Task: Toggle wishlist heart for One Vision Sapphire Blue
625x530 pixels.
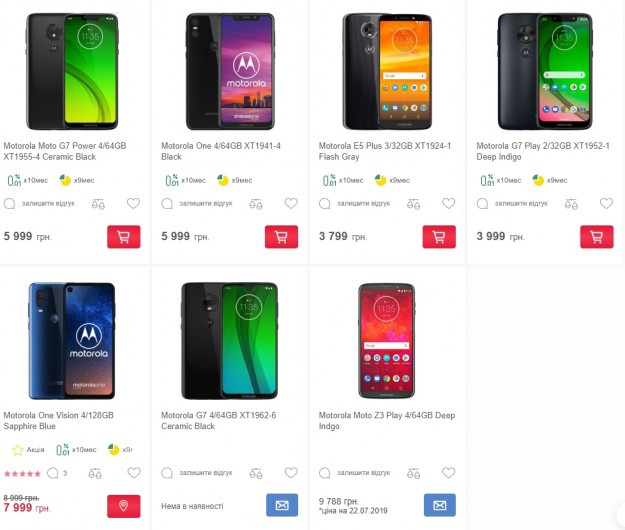Action: coord(134,473)
